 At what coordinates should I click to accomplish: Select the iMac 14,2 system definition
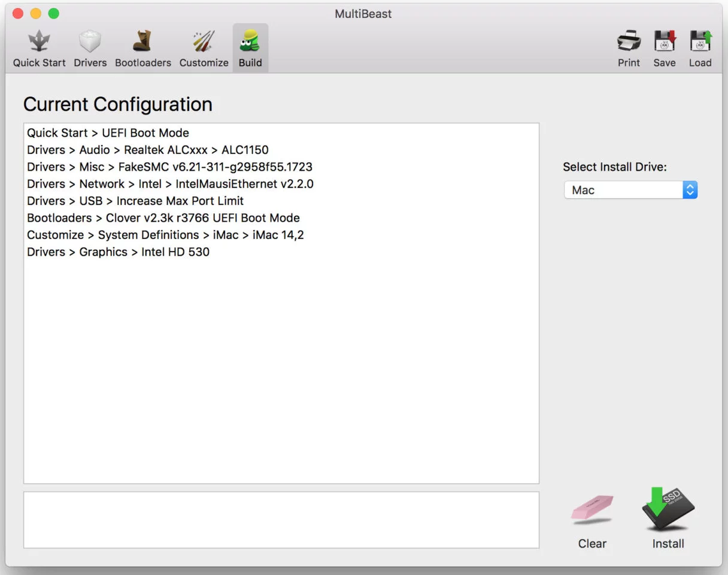click(165, 235)
